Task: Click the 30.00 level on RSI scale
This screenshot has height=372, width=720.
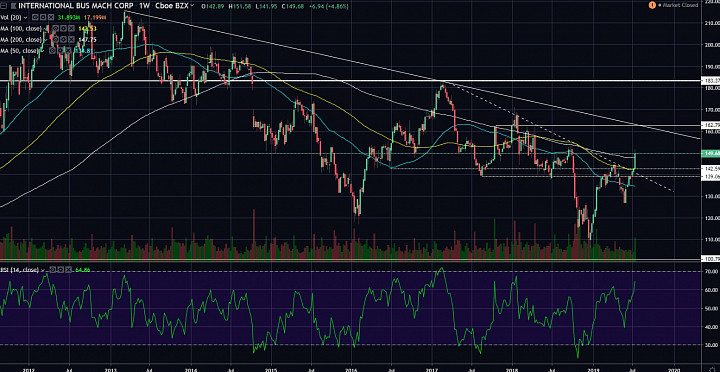Action: pyautogui.click(x=710, y=345)
